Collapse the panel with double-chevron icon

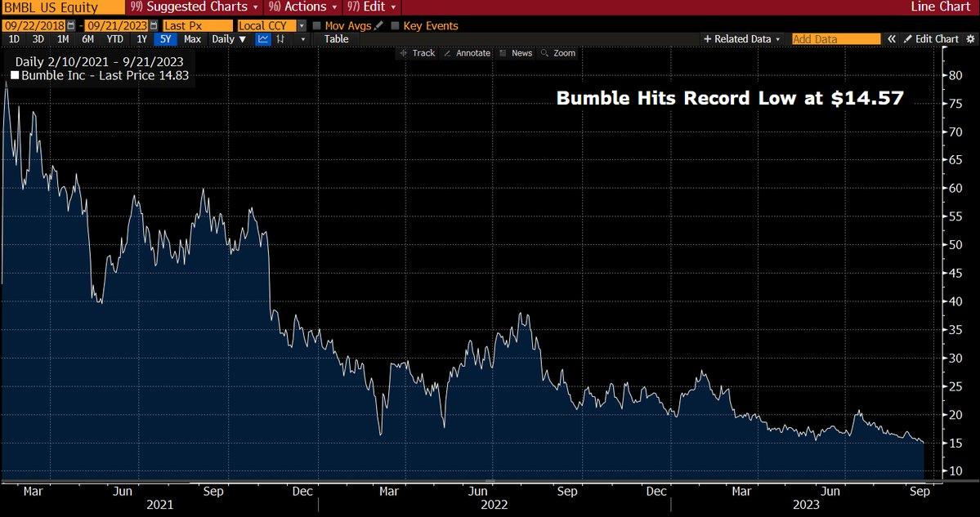[892, 38]
